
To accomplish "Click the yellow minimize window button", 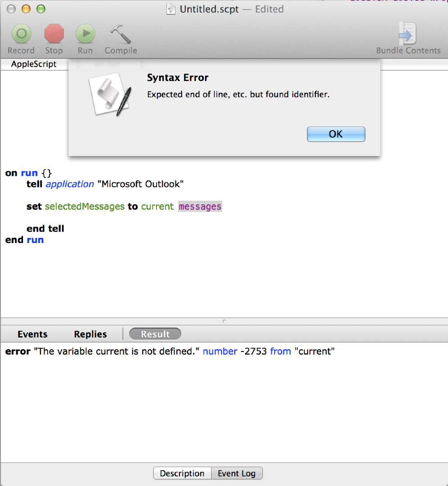I will 26,9.
